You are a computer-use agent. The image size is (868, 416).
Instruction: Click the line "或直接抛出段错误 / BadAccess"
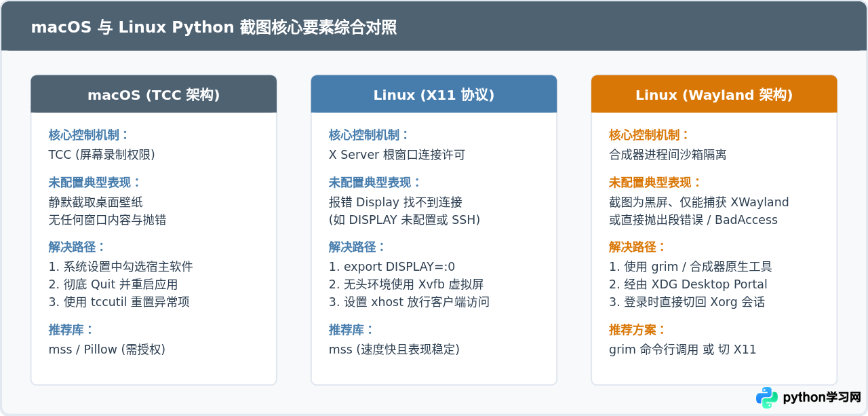pyautogui.click(x=693, y=220)
